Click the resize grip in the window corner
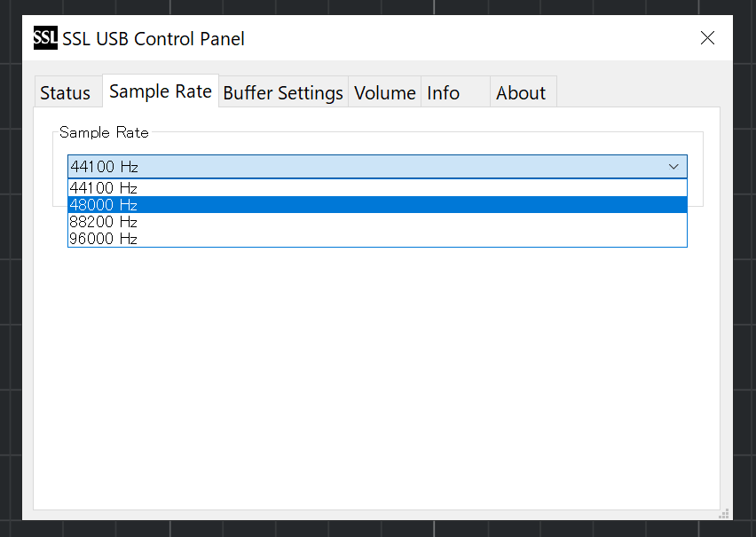 point(724,513)
